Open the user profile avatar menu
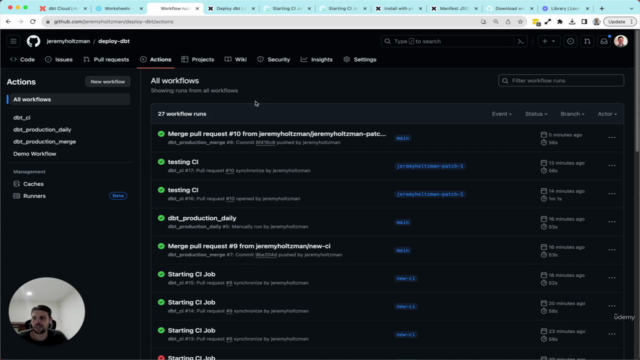This screenshot has width=640, height=360. click(621, 41)
